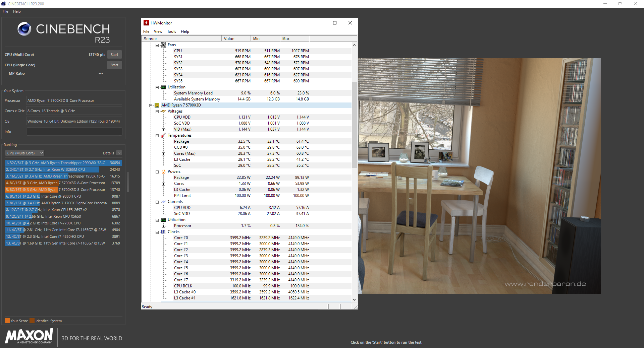The image size is (644, 348).
Task: Start the CPU Multi Core test
Action: (x=114, y=55)
